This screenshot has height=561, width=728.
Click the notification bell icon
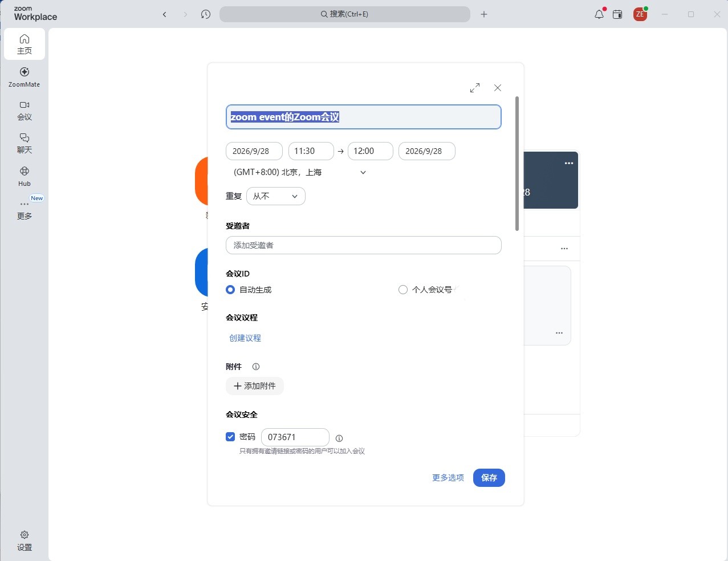[599, 14]
